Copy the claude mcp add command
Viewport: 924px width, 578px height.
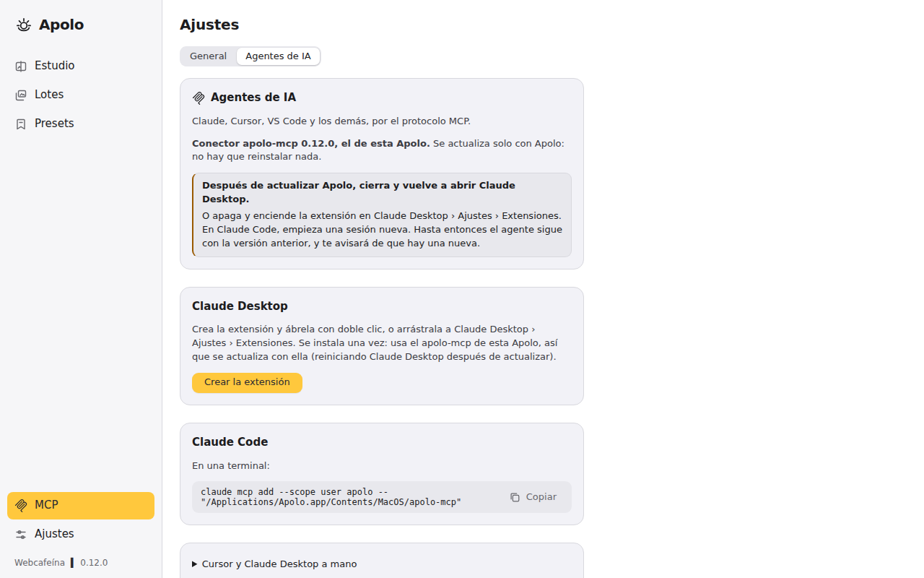[533, 497]
